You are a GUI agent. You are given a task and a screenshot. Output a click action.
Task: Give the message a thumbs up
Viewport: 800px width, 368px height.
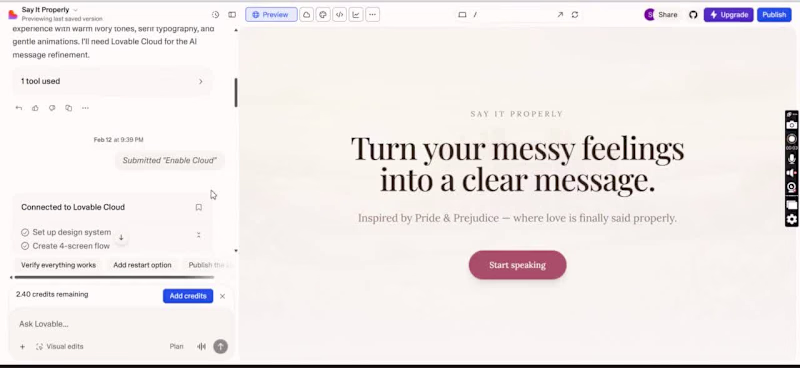(x=35, y=108)
